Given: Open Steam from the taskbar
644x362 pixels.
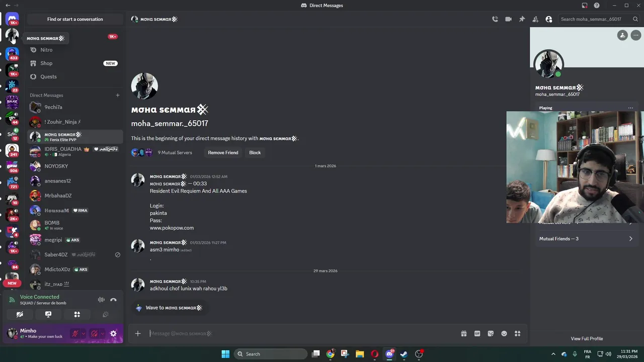Looking at the screenshot, I should [404, 354].
